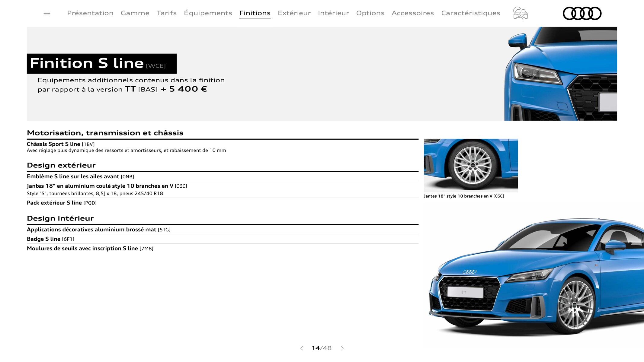Click the Design intérieur heading

click(60, 218)
